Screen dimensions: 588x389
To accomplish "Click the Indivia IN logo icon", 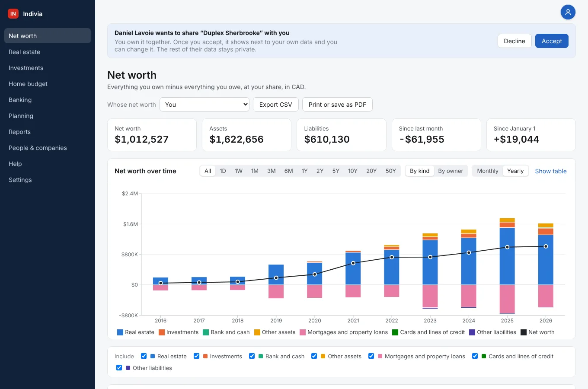I will (x=13, y=14).
